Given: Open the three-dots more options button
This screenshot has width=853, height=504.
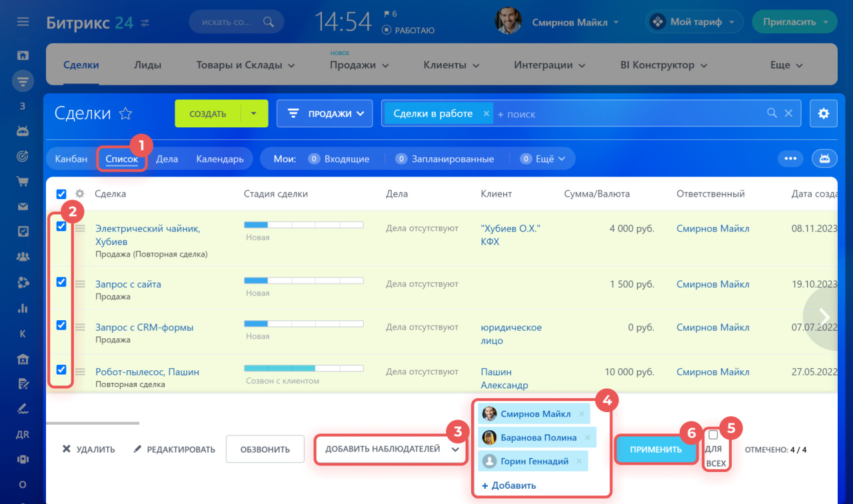Looking at the screenshot, I should point(791,158).
